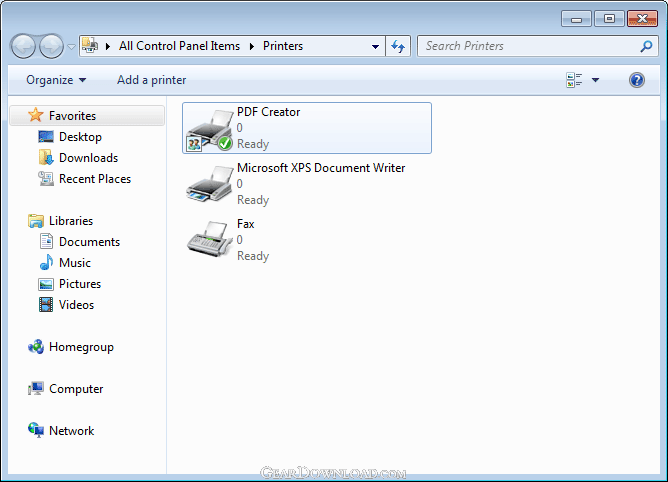Click All Control Panel Items breadcrumb
This screenshot has width=668, height=482.
pyautogui.click(x=179, y=46)
